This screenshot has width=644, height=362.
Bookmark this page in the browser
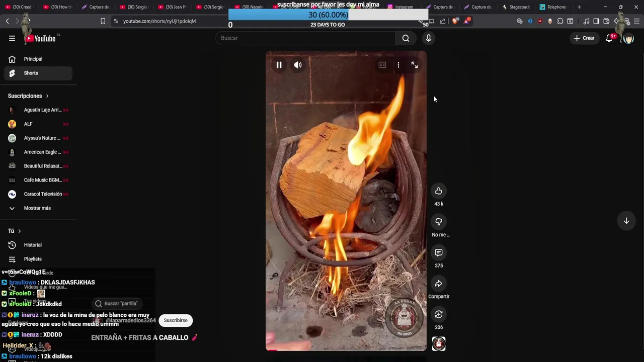103,21
